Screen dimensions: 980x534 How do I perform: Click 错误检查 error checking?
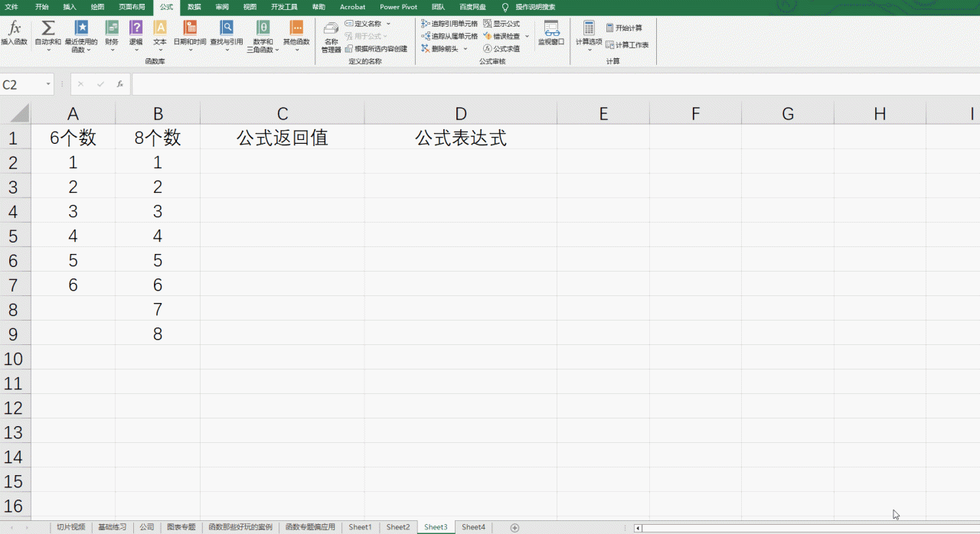point(501,36)
